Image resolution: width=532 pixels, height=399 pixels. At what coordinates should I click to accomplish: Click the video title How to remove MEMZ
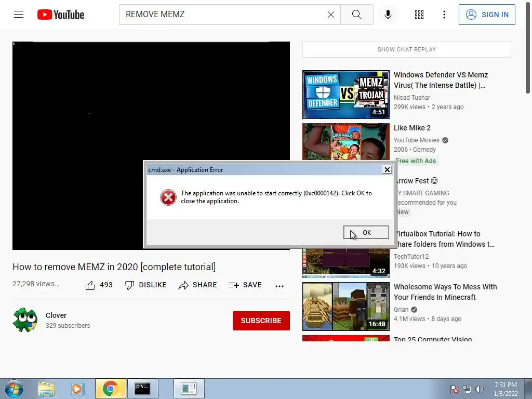114,267
